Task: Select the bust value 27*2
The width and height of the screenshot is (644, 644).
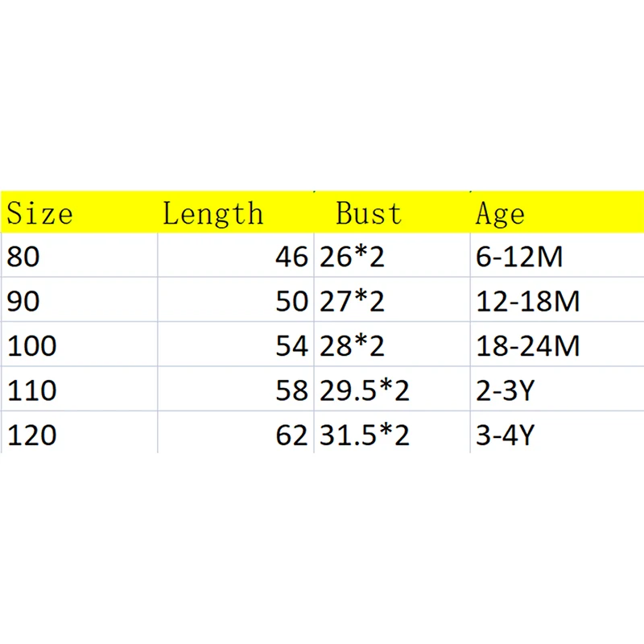Action: (352, 301)
